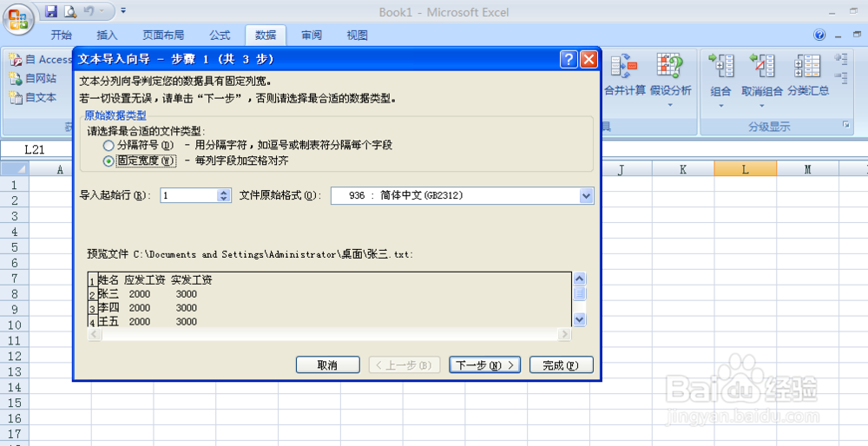Viewport: 868px width, 446px height.
Task: Switch to the 插入 ribbon tab
Action: pyautogui.click(x=107, y=36)
